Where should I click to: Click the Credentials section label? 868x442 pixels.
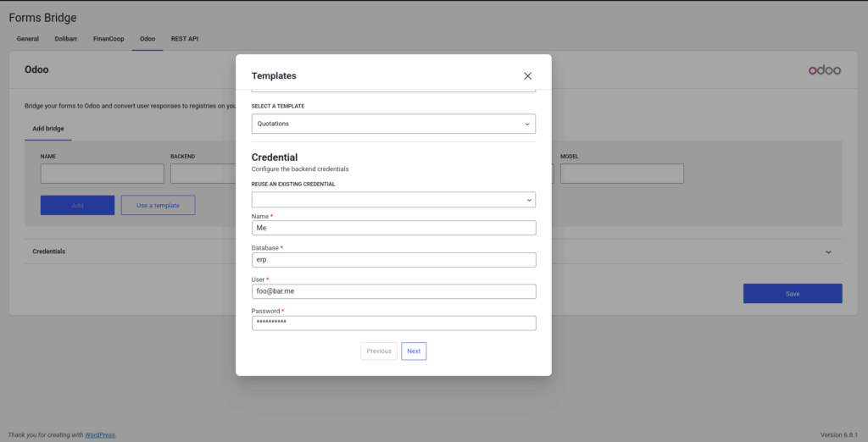click(48, 251)
